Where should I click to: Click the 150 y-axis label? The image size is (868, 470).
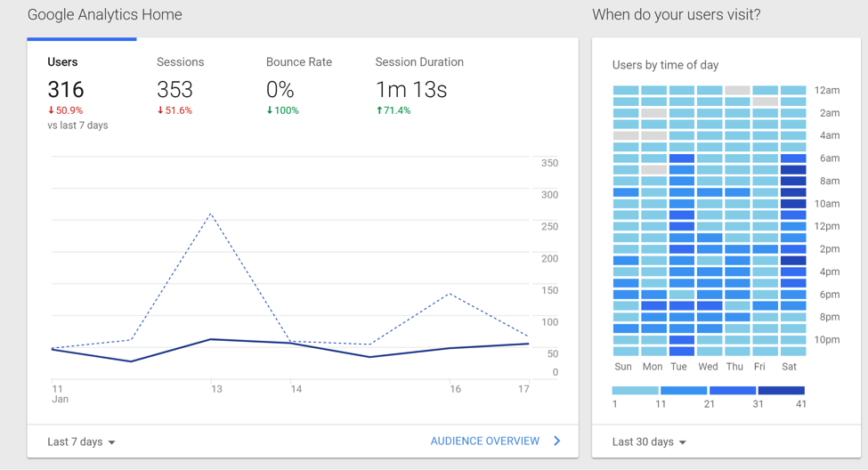click(549, 290)
